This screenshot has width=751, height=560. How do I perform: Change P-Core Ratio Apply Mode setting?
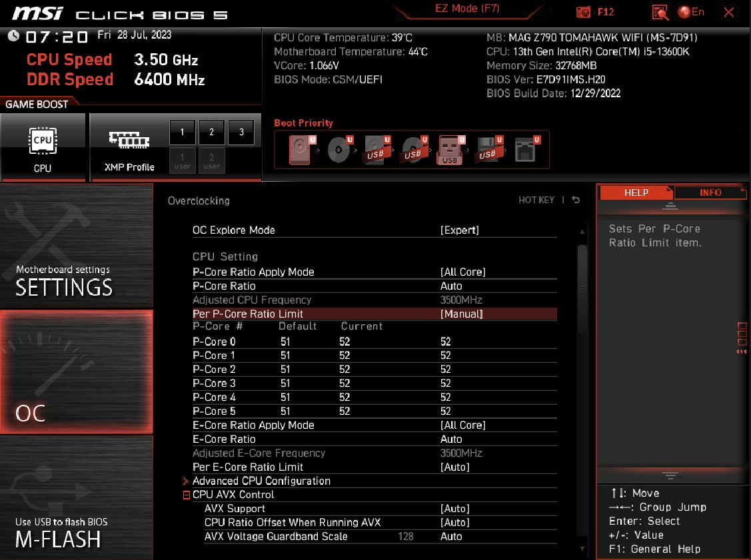pos(375,272)
